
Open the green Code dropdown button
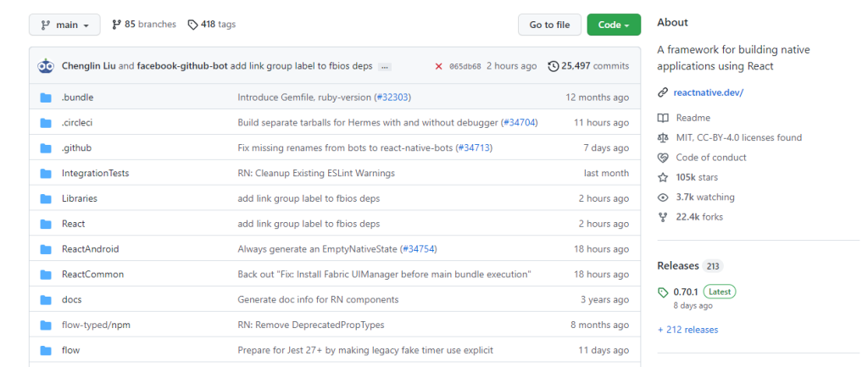click(614, 25)
